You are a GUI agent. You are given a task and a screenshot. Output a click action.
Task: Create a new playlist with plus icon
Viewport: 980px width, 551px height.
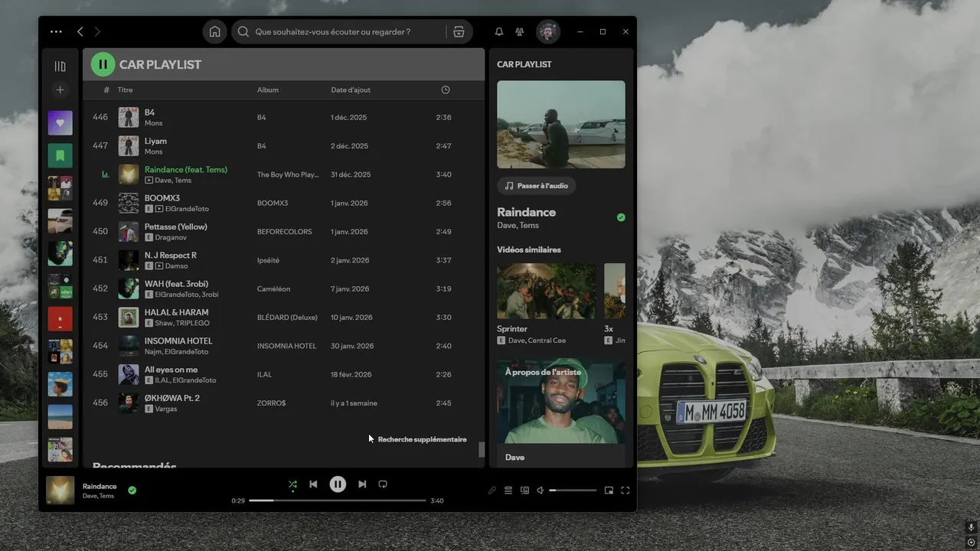coord(60,90)
